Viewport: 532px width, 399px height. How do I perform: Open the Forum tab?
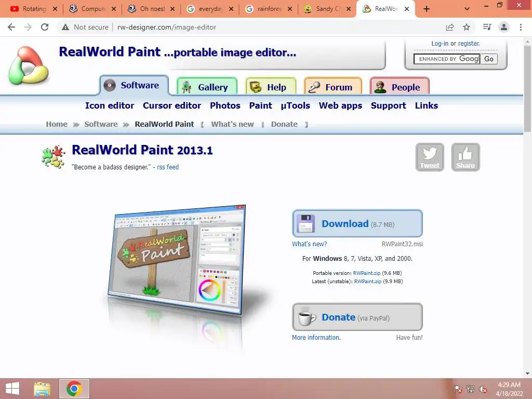333,87
